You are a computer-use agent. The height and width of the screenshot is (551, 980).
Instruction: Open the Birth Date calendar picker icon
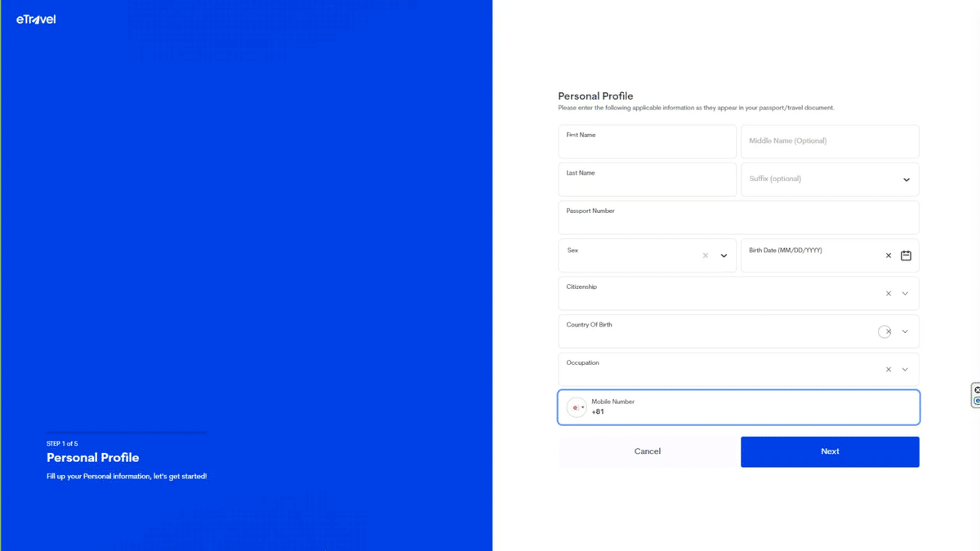906,256
